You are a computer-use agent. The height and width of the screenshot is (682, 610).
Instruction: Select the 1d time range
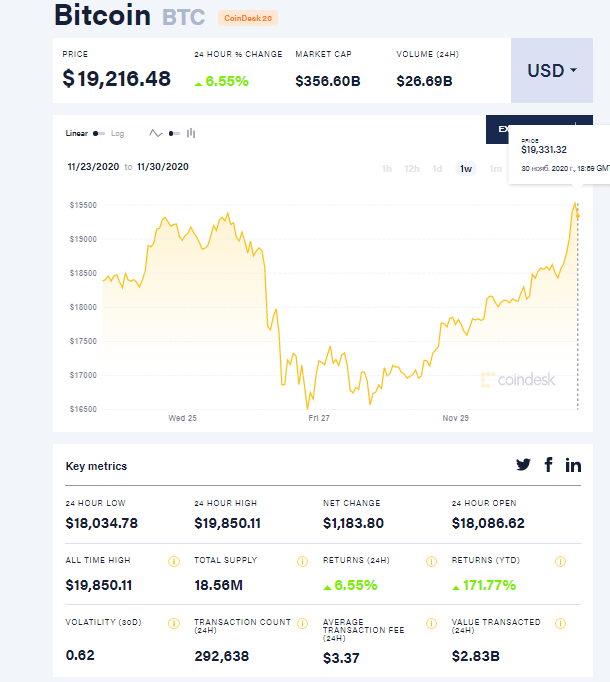(x=437, y=168)
